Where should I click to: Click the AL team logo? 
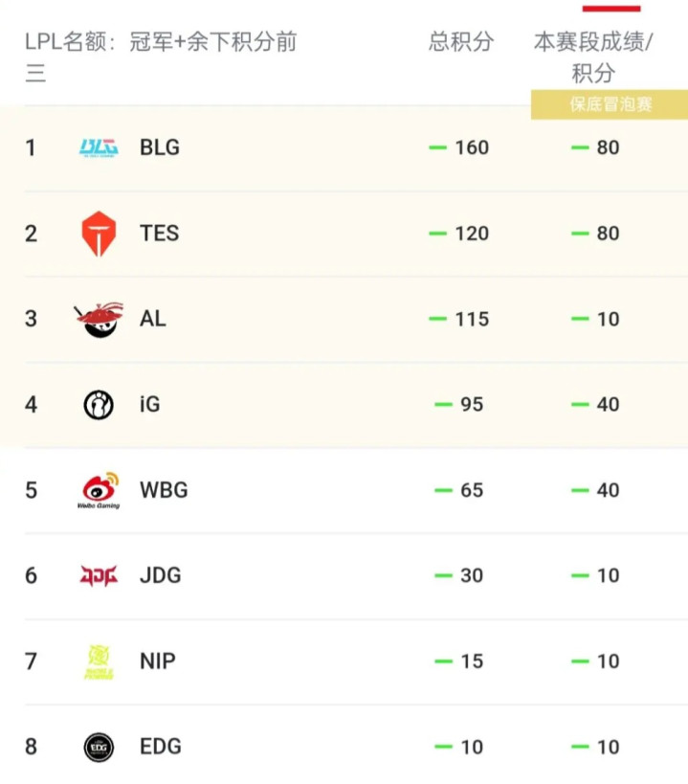pos(98,320)
